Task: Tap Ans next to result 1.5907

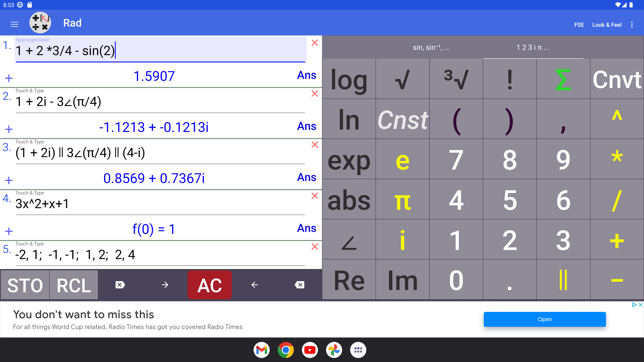Action: pos(307,75)
